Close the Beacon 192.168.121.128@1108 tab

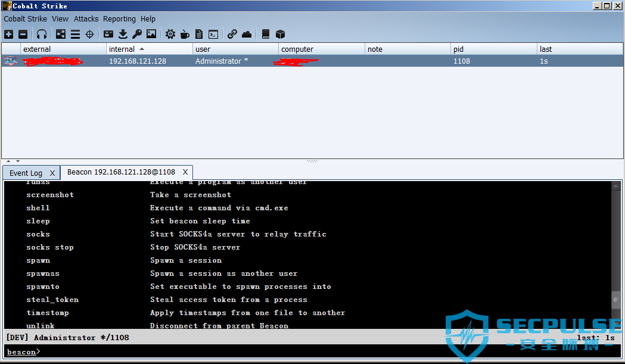tap(185, 172)
